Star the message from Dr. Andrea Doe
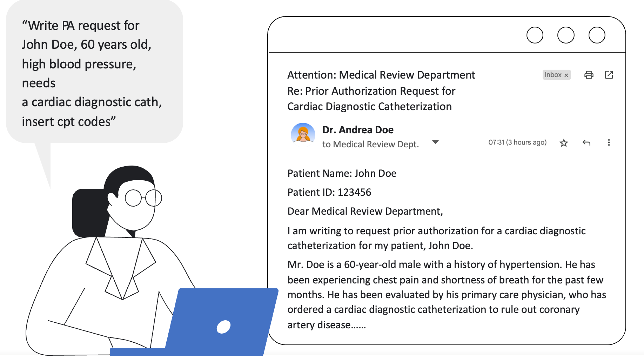This screenshot has width=644, height=362. (x=564, y=143)
